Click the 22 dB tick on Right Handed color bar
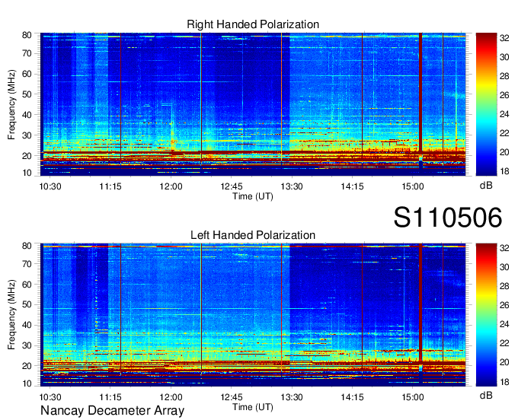The height and width of the screenshot is (420, 518). click(x=504, y=133)
